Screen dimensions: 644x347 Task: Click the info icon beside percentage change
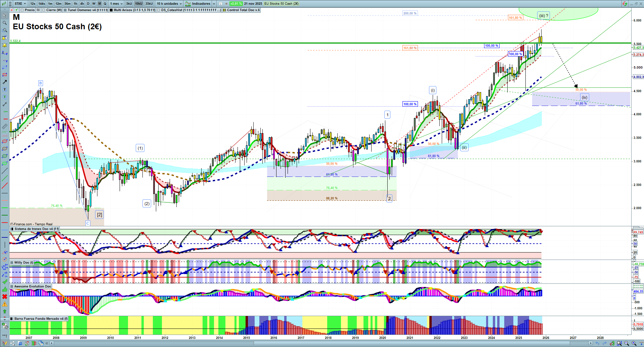coord(221,4)
